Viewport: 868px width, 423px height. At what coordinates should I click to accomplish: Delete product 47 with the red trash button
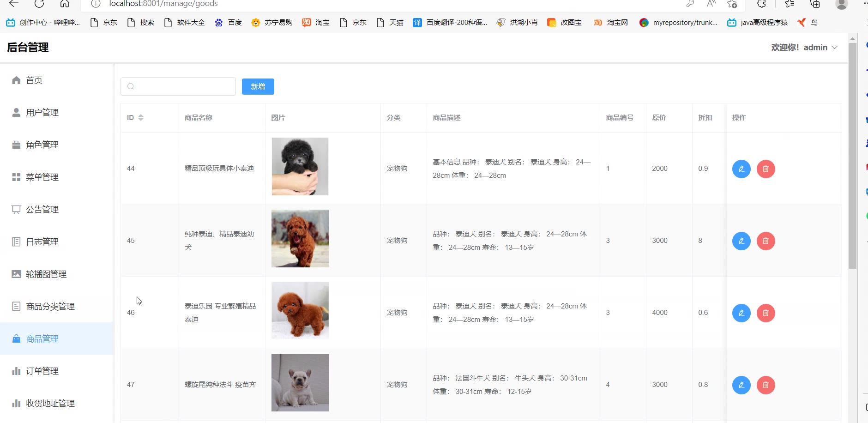click(x=766, y=385)
